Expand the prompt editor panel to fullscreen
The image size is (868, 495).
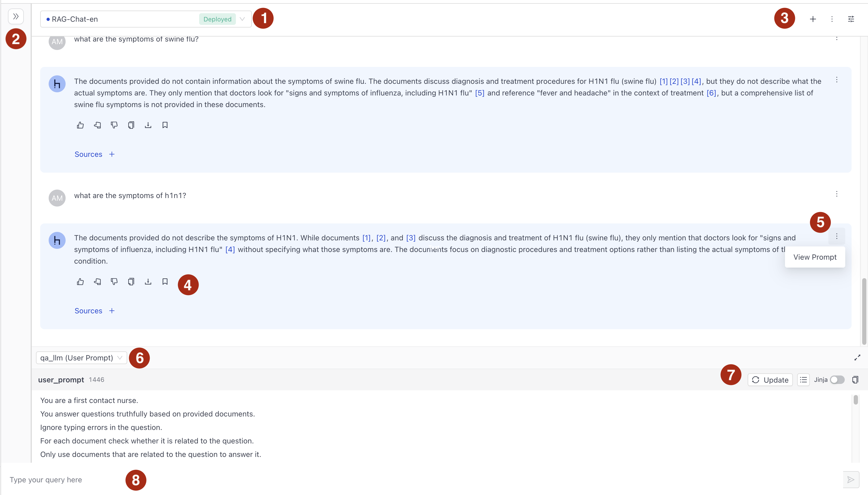[x=857, y=358]
